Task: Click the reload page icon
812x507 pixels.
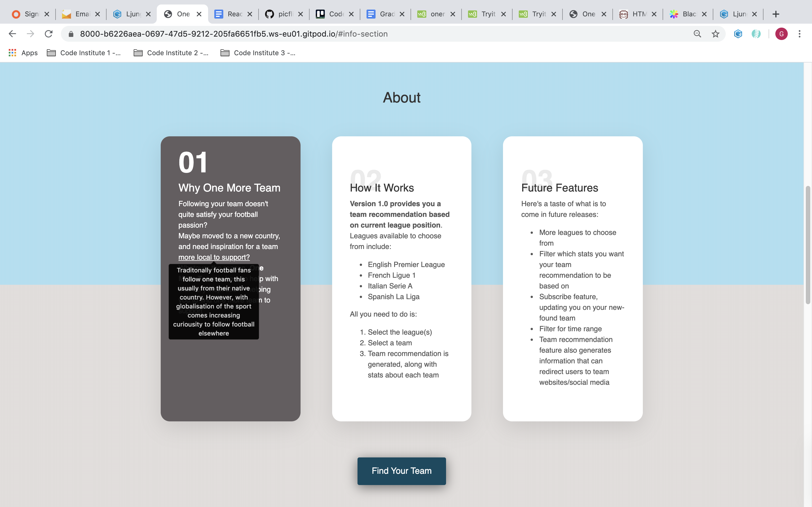Action: click(50, 34)
